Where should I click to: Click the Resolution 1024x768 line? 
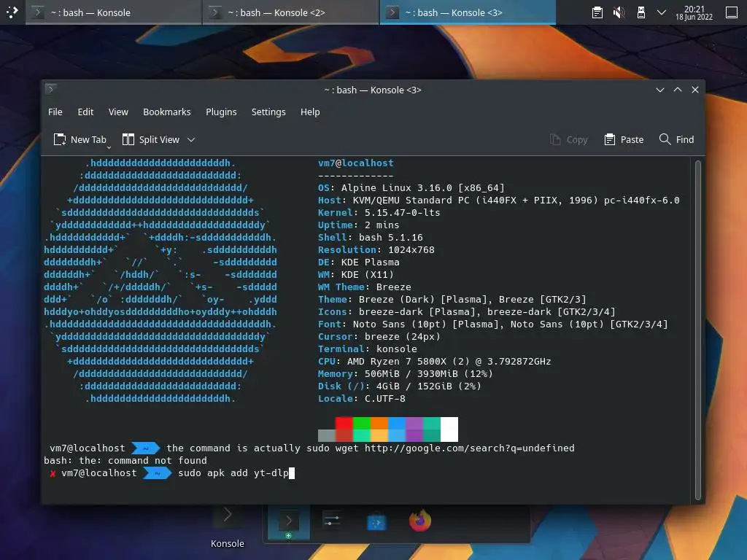pyautogui.click(x=376, y=249)
